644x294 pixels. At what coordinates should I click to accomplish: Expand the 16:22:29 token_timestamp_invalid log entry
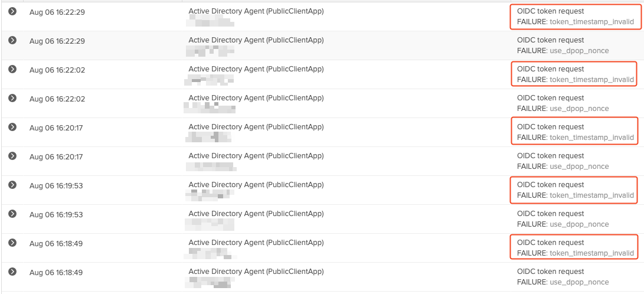(x=12, y=11)
